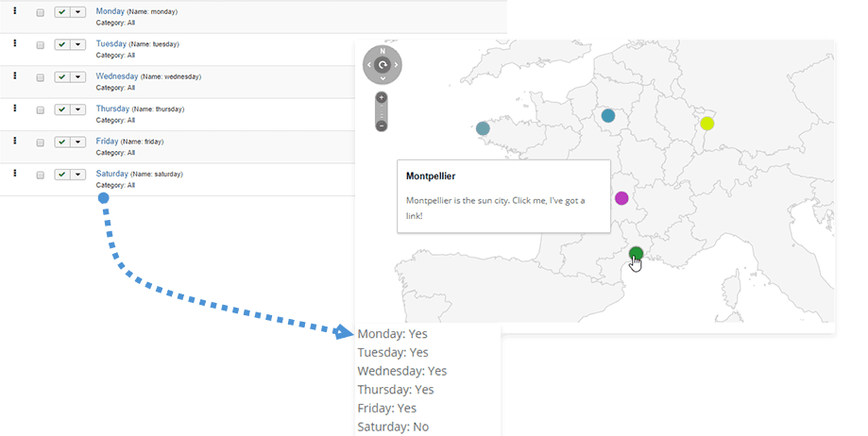Open the Friday field link

point(108,141)
